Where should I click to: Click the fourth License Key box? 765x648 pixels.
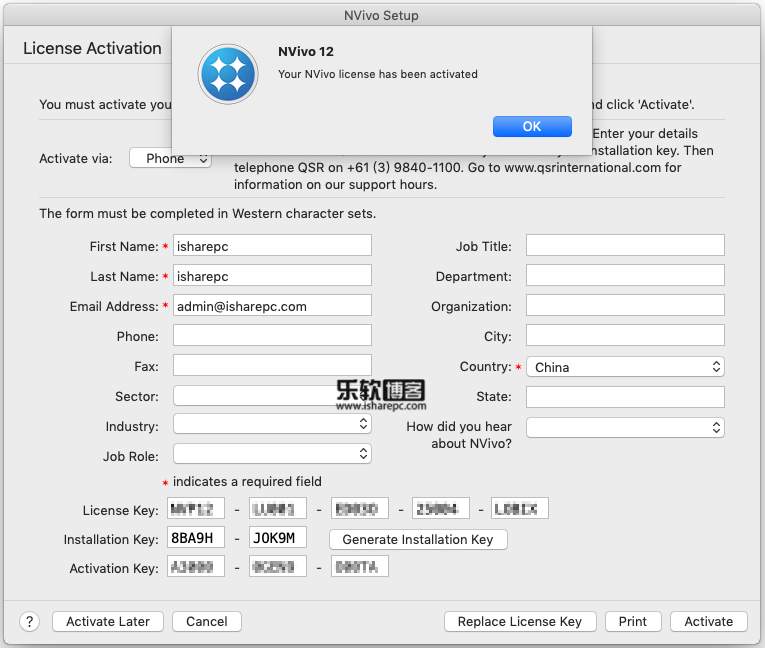click(x=441, y=508)
